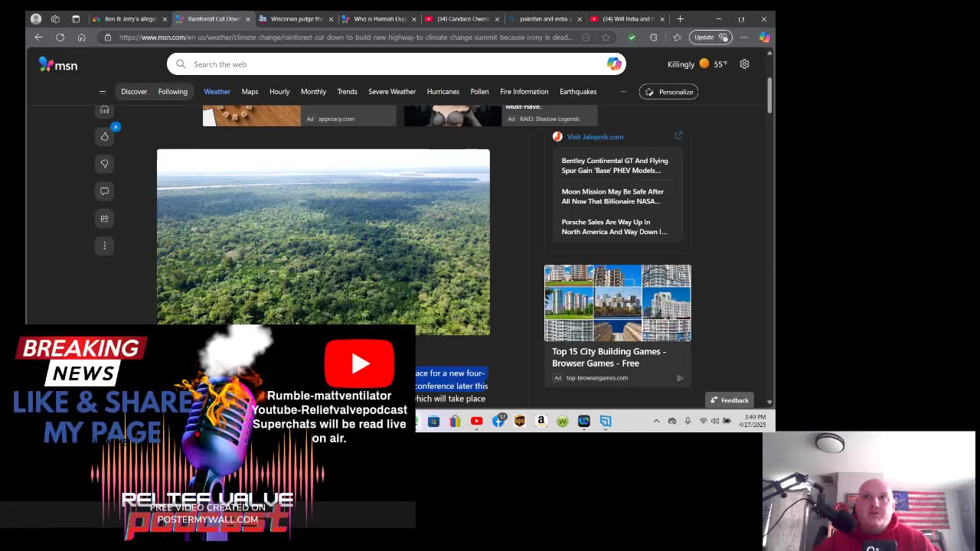Viewport: 980px width, 551px height.
Task: Open the new tab plus button
Action: click(x=680, y=18)
